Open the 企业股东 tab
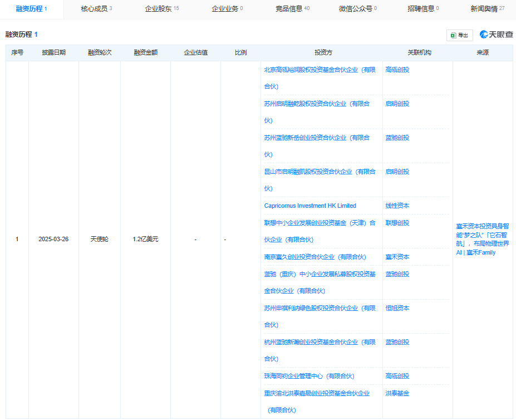The image size is (516, 420). point(162,9)
